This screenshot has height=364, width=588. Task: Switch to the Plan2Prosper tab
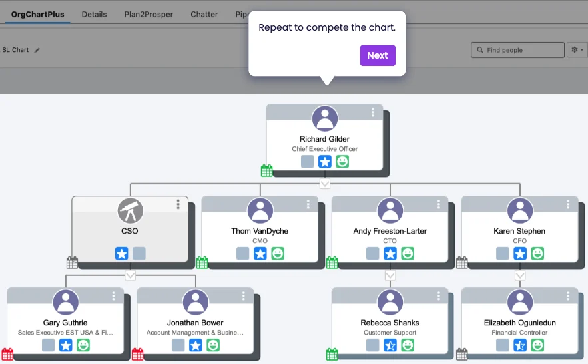[148, 14]
